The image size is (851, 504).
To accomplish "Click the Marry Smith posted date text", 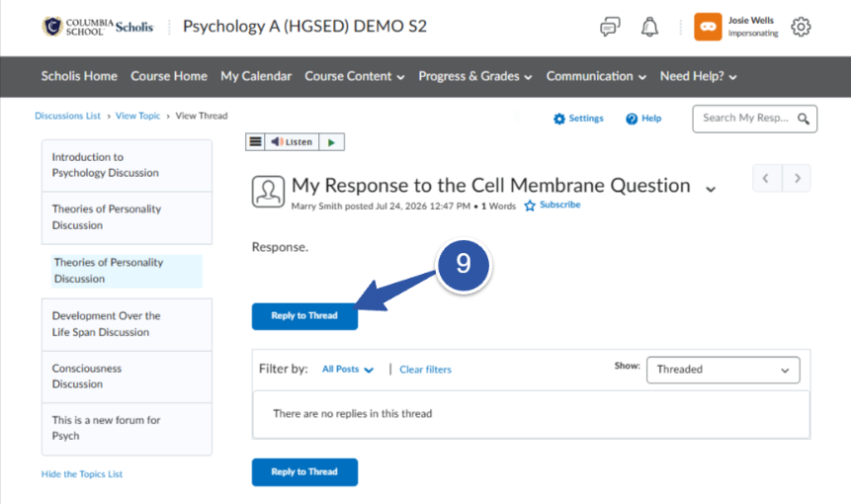I will (x=381, y=207).
